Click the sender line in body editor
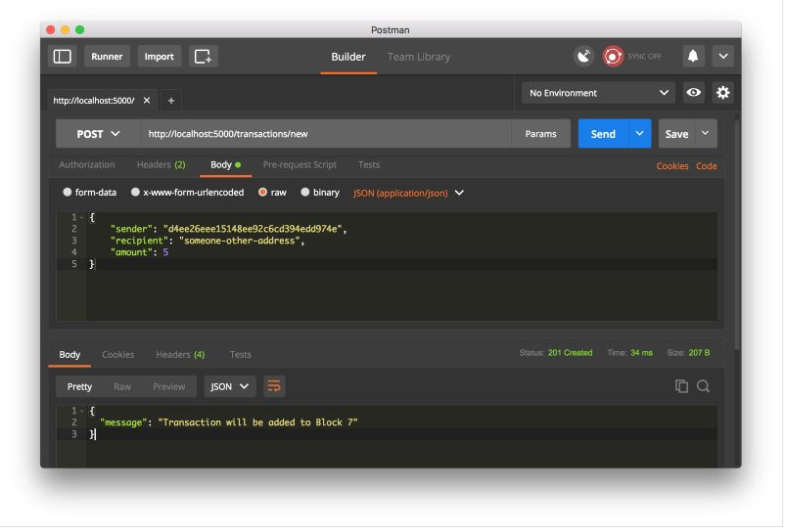Image resolution: width=786 pixels, height=532 pixels. (229, 229)
